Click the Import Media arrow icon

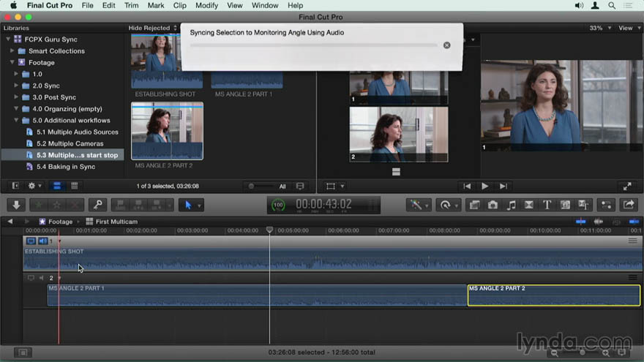pos(16,204)
